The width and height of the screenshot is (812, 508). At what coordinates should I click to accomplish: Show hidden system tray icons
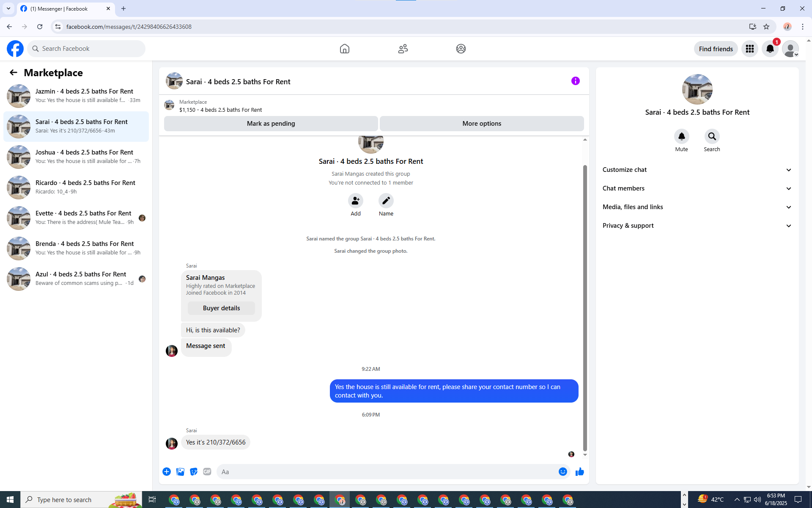point(737,500)
